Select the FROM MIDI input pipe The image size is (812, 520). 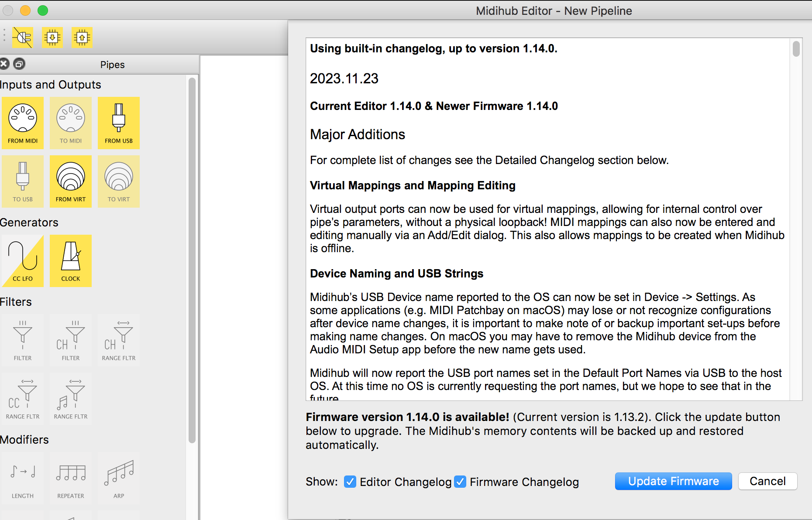click(23, 123)
